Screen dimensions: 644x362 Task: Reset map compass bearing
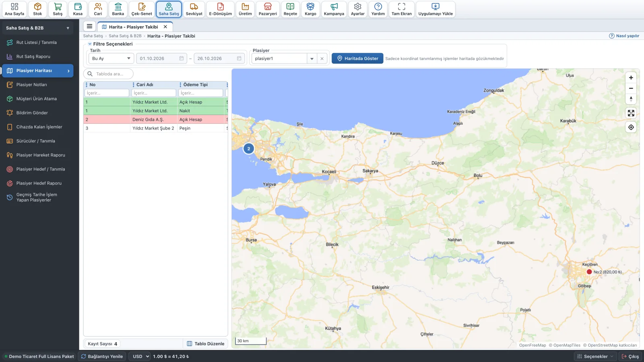pyautogui.click(x=631, y=99)
